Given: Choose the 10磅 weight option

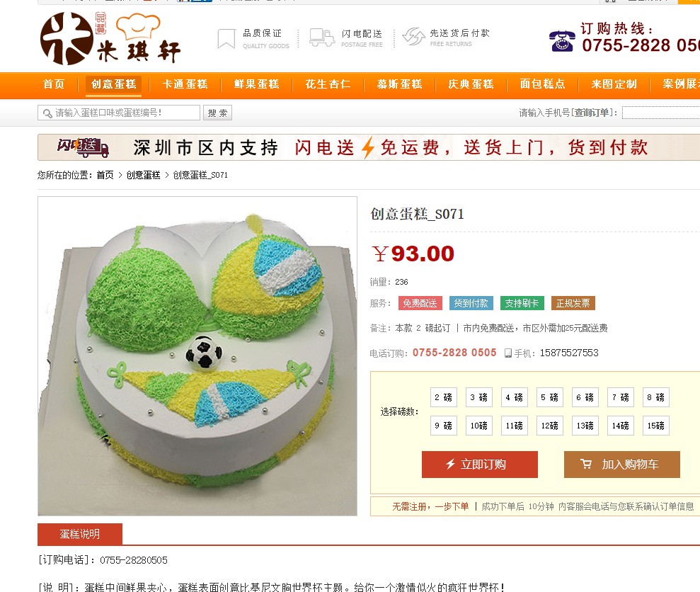Looking at the screenshot, I should 479,426.
